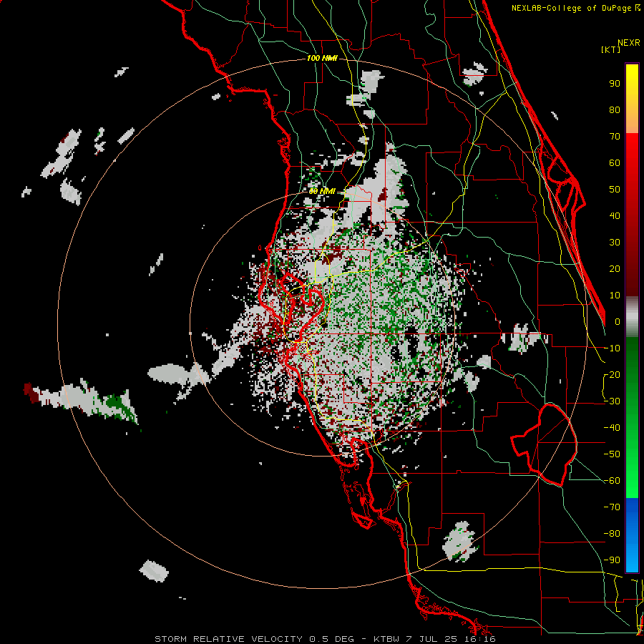Pick the orange segment of velocity color bar
The height and width of the screenshot is (644, 644).
tap(632, 121)
